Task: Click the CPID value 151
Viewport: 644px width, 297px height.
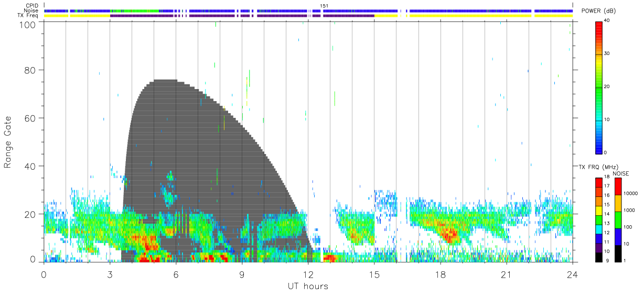Action: click(x=325, y=6)
